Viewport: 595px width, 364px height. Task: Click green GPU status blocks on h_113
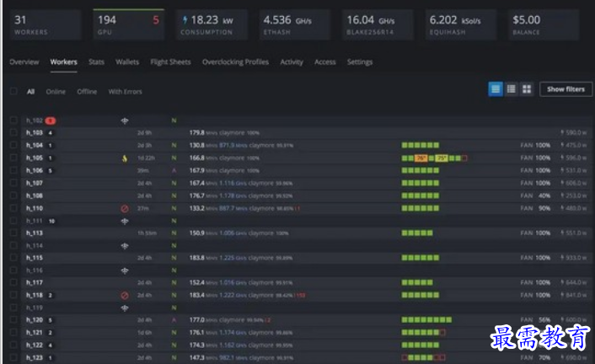[417, 233]
